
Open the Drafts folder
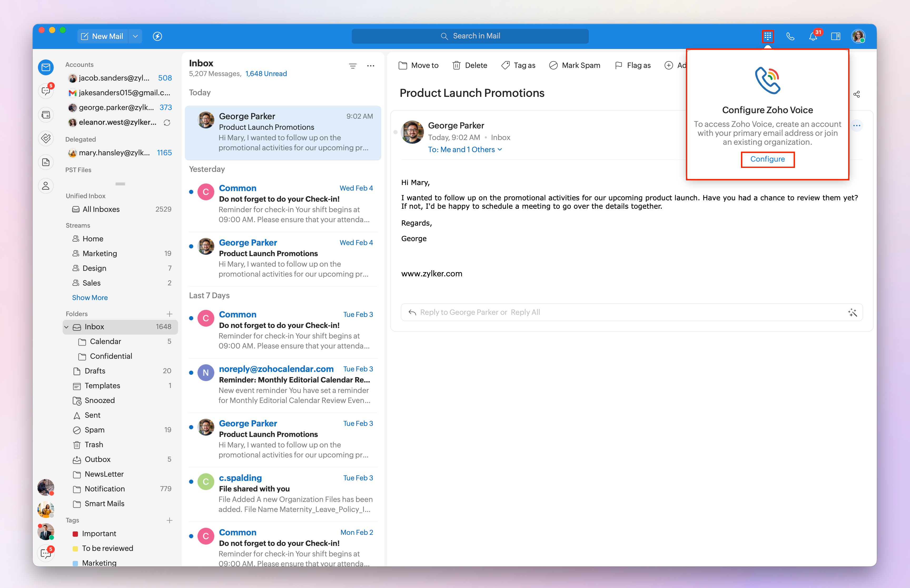coord(95,371)
